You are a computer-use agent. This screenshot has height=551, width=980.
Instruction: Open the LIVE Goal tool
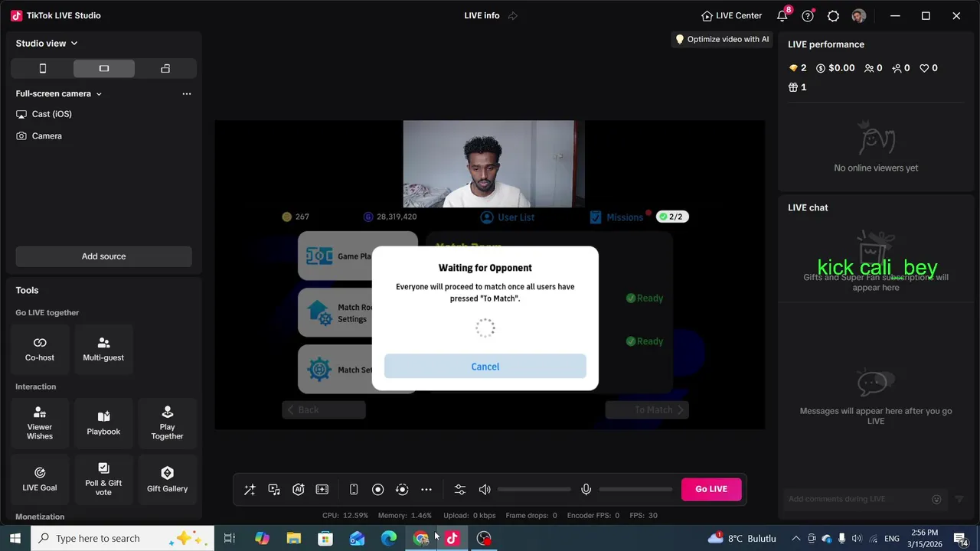(x=40, y=479)
